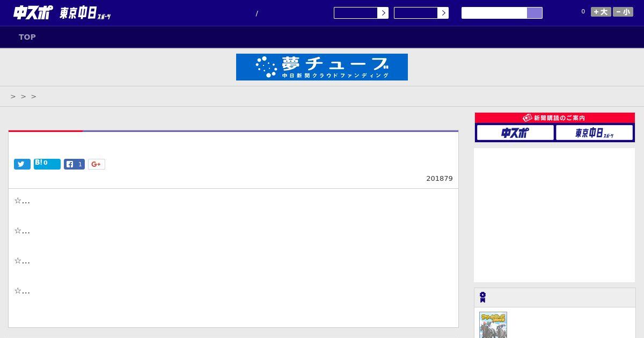Click the first header dropdown field
This screenshot has width=644, height=338.
click(356, 13)
